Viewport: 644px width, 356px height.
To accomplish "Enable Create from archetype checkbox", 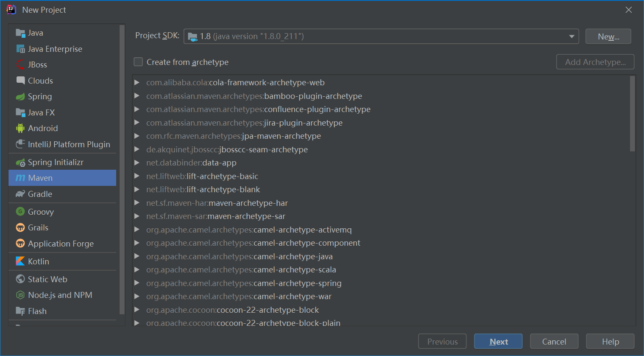I will click(x=138, y=62).
